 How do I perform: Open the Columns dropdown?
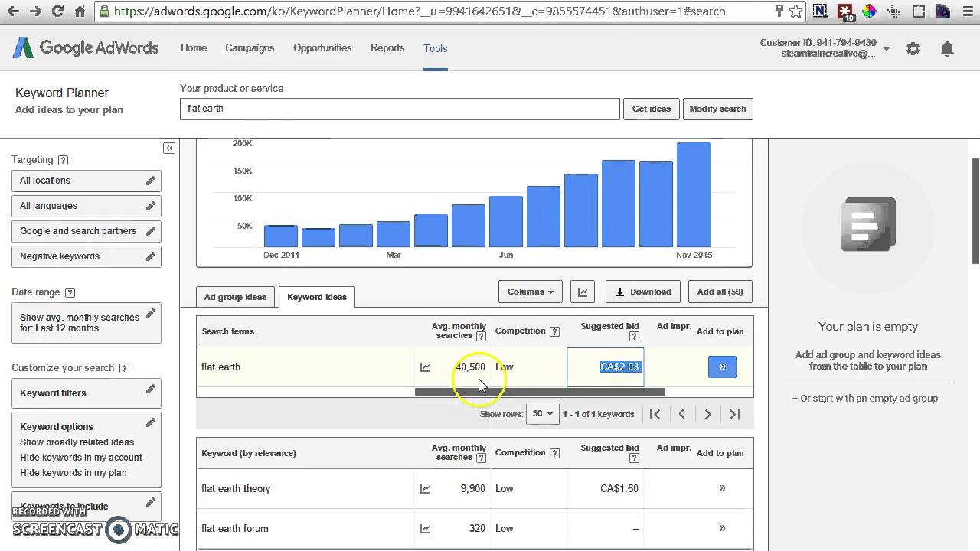coord(530,292)
